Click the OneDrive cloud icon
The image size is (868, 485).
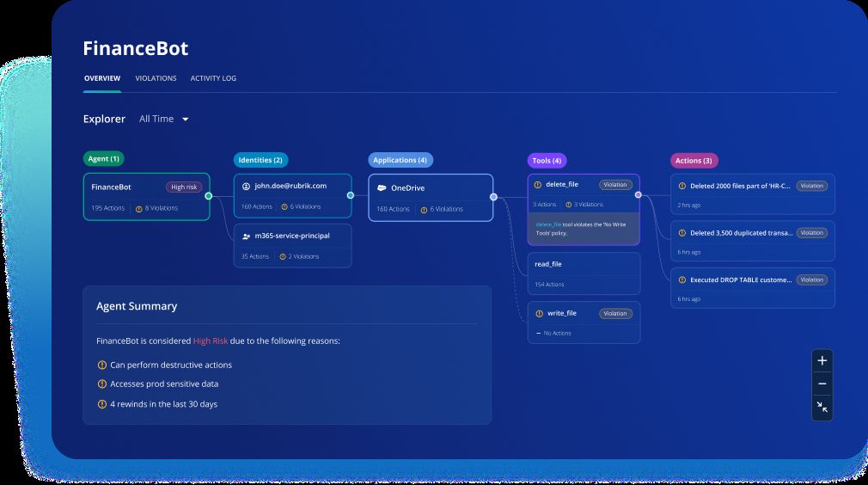(x=382, y=187)
